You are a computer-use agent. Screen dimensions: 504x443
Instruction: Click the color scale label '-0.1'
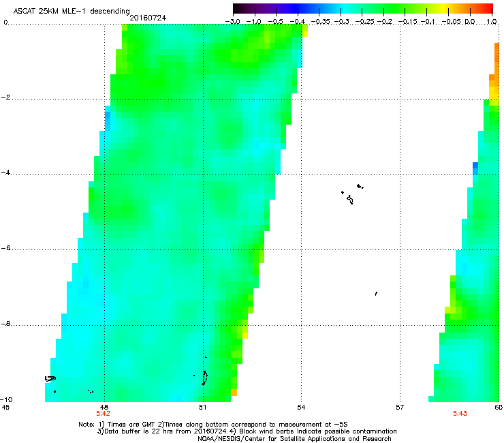coord(428,22)
